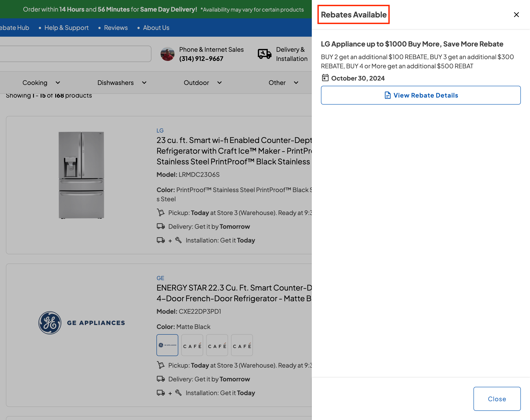Screen dimensions: 530x420
Task: Go to Reviews page
Action: click(x=116, y=28)
